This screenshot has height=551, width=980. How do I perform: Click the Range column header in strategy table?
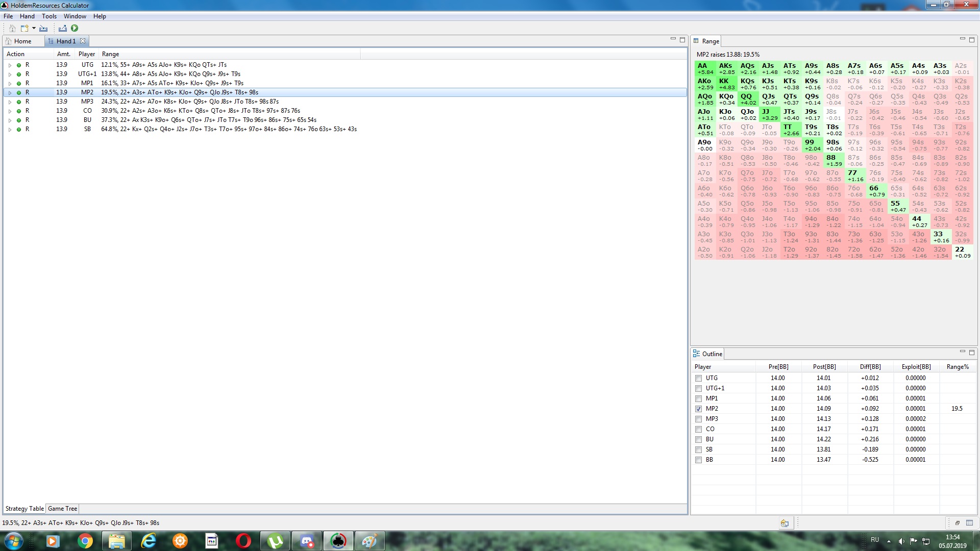coord(230,54)
